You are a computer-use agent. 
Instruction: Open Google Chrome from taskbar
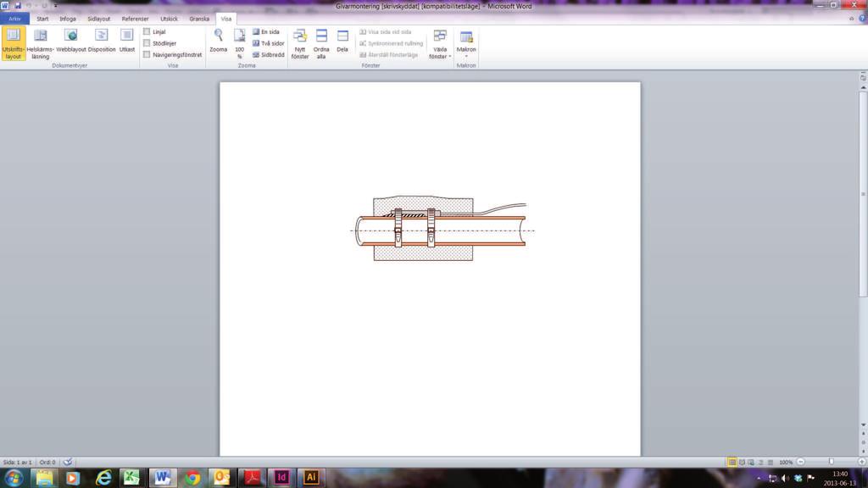192,478
